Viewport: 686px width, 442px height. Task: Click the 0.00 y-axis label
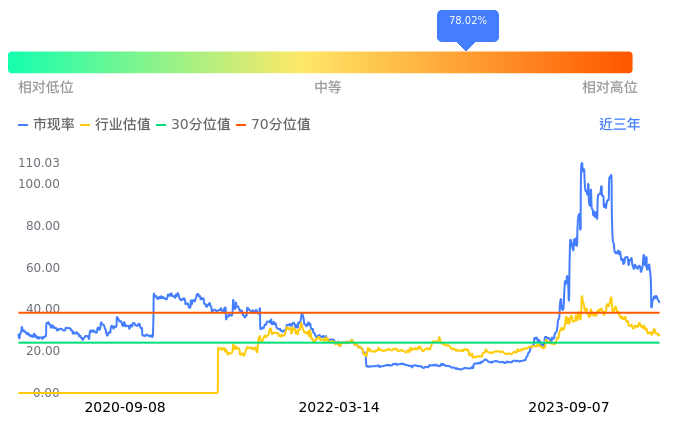point(45,393)
